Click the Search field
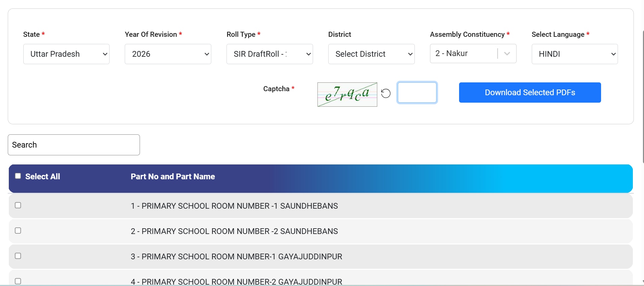The height and width of the screenshot is (286, 644). [74, 145]
